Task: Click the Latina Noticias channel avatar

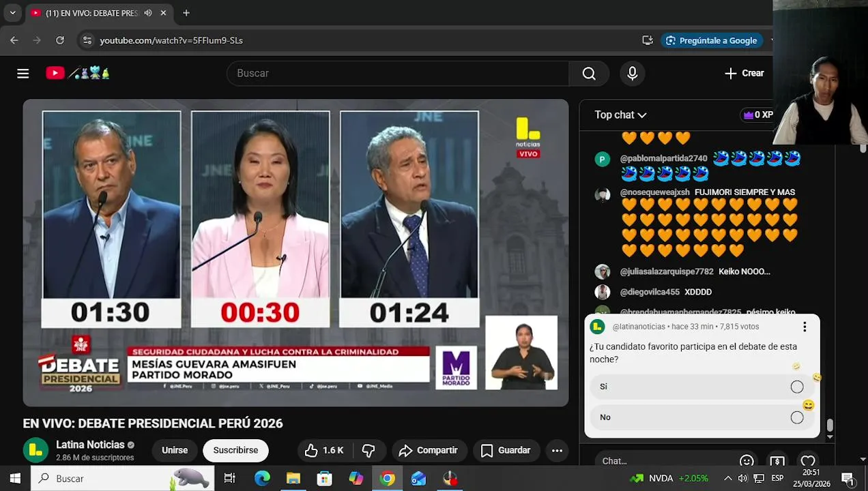Action: pos(36,450)
